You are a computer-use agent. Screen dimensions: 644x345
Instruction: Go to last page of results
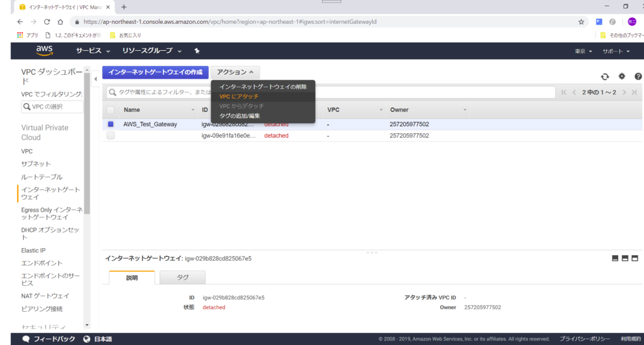click(x=635, y=92)
